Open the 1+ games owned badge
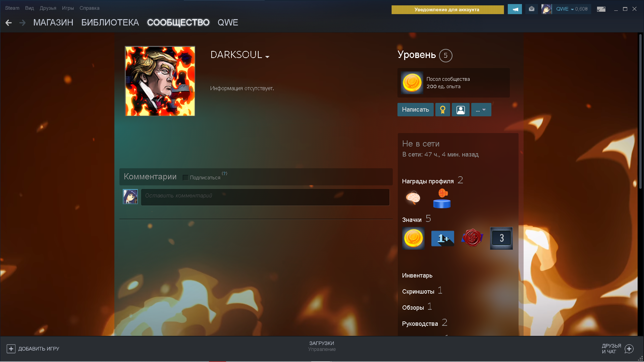This screenshot has width=644, height=362. pyautogui.click(x=443, y=238)
